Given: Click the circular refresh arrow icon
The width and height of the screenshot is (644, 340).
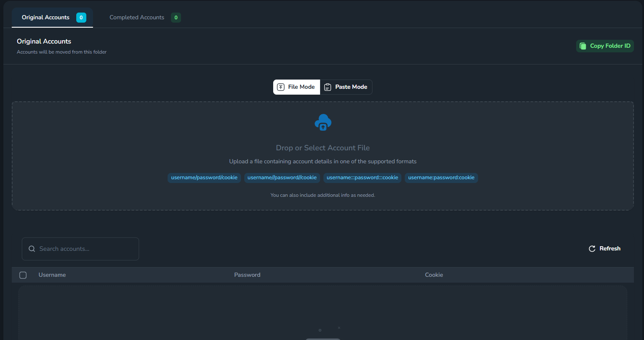Looking at the screenshot, I should [x=592, y=249].
